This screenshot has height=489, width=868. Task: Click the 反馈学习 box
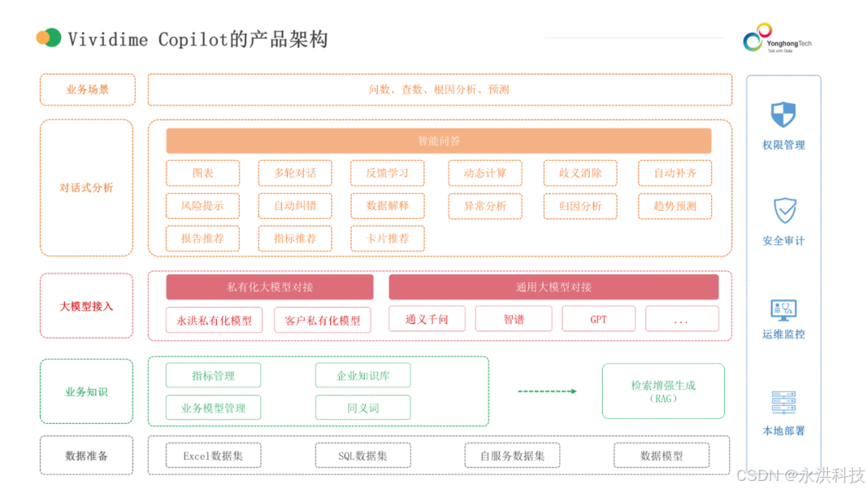(x=387, y=174)
